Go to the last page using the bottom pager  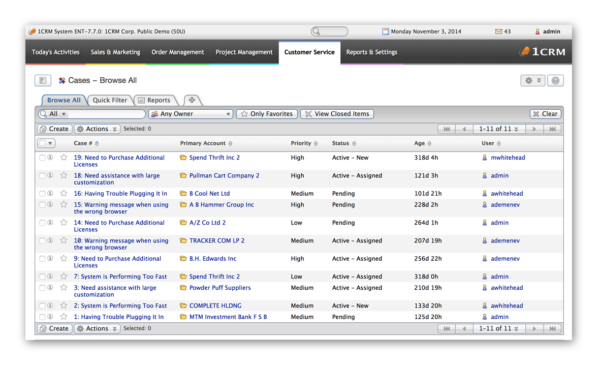(x=553, y=328)
